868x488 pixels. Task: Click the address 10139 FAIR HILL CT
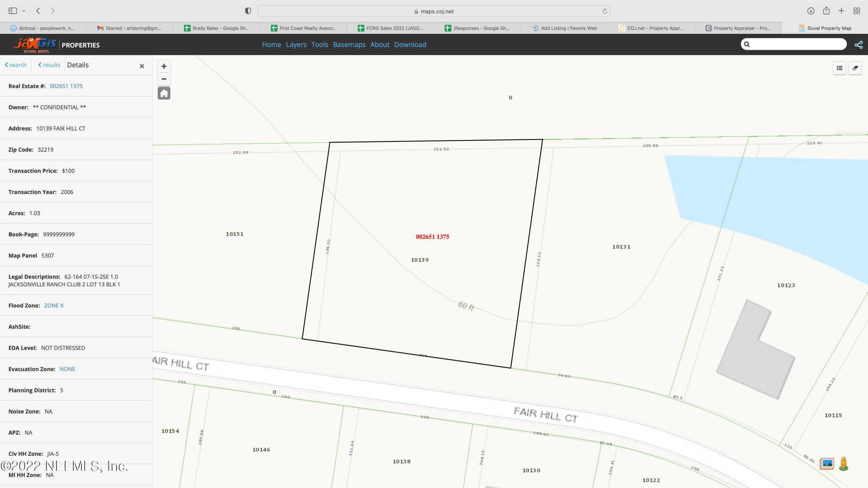pos(61,128)
